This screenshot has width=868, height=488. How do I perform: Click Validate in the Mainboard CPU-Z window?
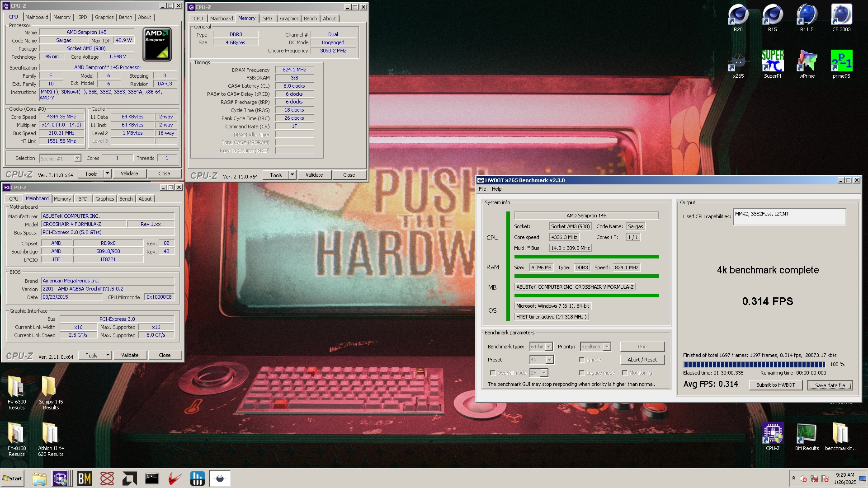[x=130, y=355]
